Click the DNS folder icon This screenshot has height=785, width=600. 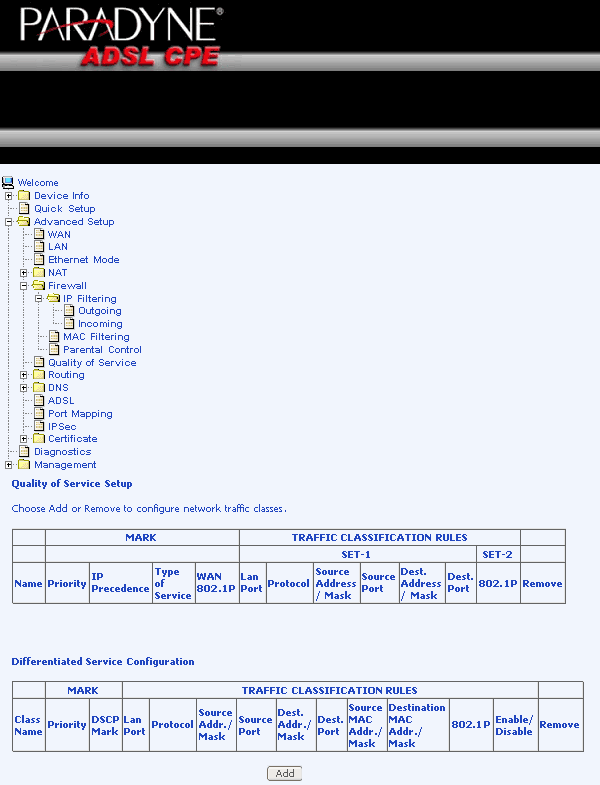pyautogui.click(x=39, y=387)
